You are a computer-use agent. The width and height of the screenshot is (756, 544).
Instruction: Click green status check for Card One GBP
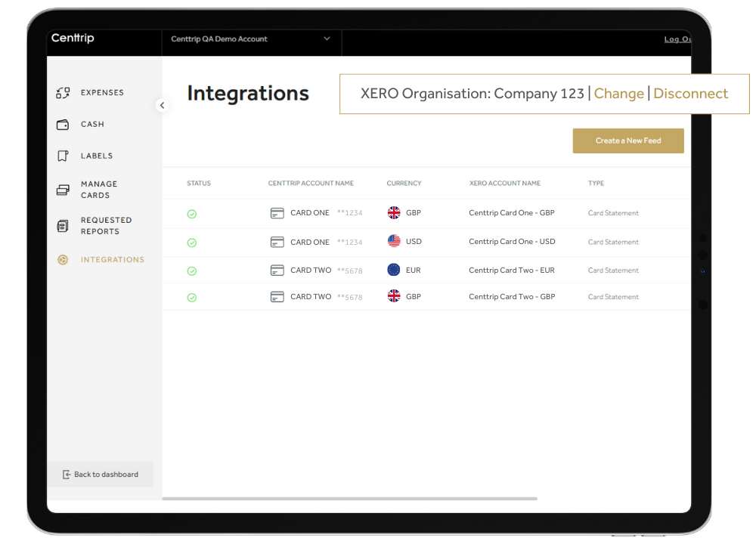tap(192, 214)
